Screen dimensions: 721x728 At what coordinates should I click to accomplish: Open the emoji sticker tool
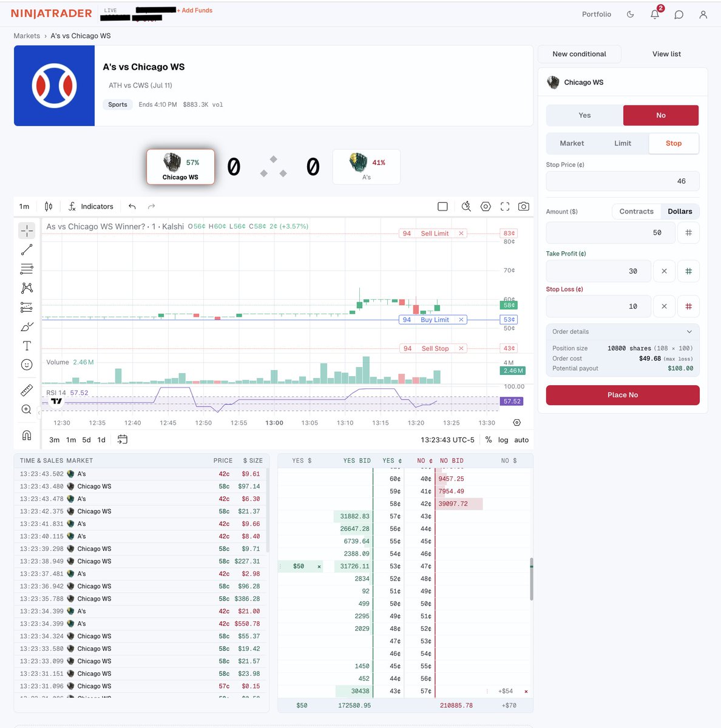coord(27,365)
